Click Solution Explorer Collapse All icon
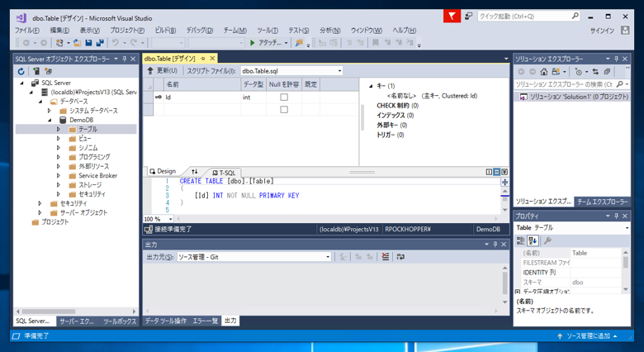This screenshot has height=352, width=644. (x=607, y=72)
